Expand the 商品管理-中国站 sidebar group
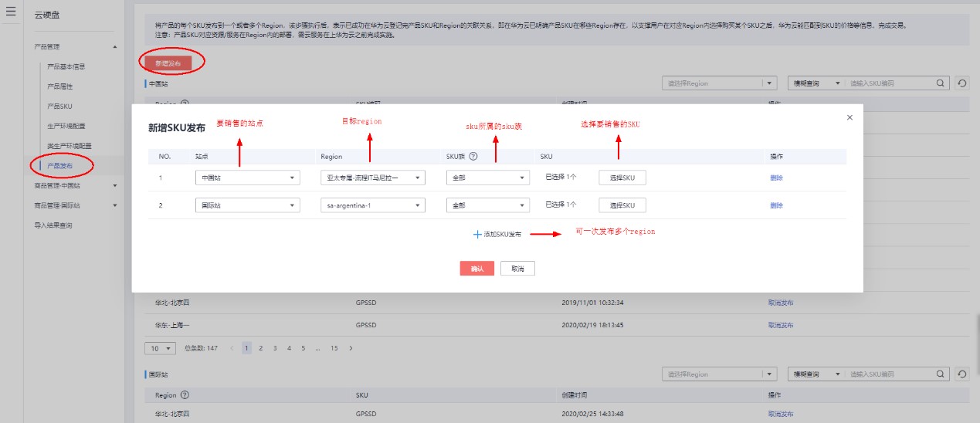The height and width of the screenshot is (423, 980). pos(115,185)
